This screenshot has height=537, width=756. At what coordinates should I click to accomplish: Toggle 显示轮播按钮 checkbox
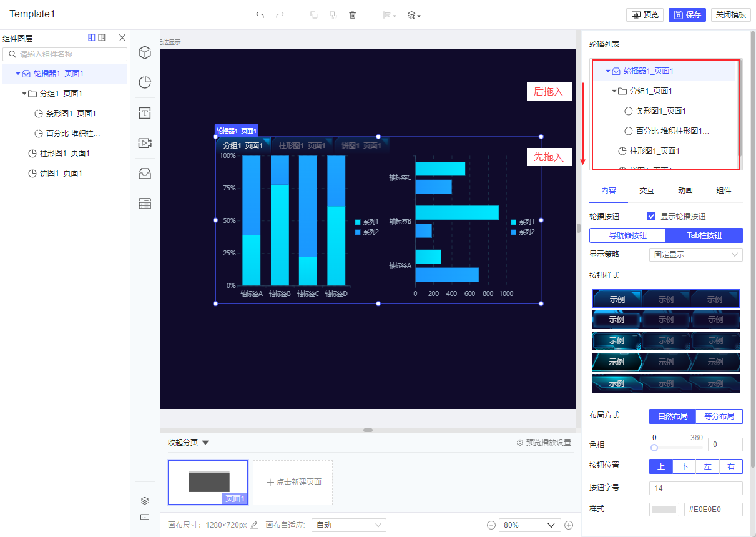pyautogui.click(x=652, y=216)
